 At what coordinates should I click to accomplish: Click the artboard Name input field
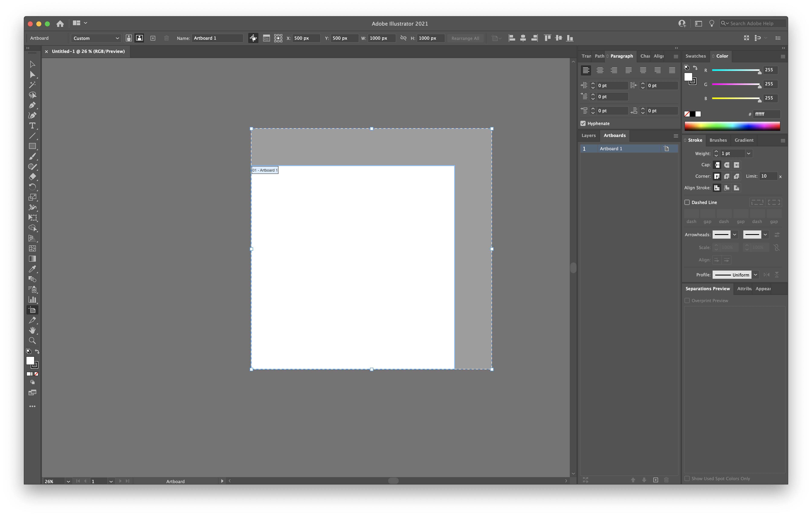point(217,38)
